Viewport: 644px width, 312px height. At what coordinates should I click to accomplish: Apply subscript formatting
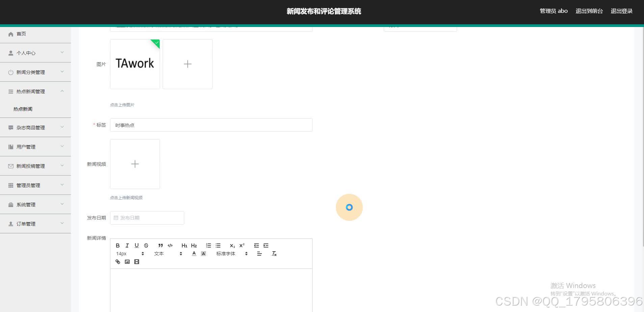point(233,245)
